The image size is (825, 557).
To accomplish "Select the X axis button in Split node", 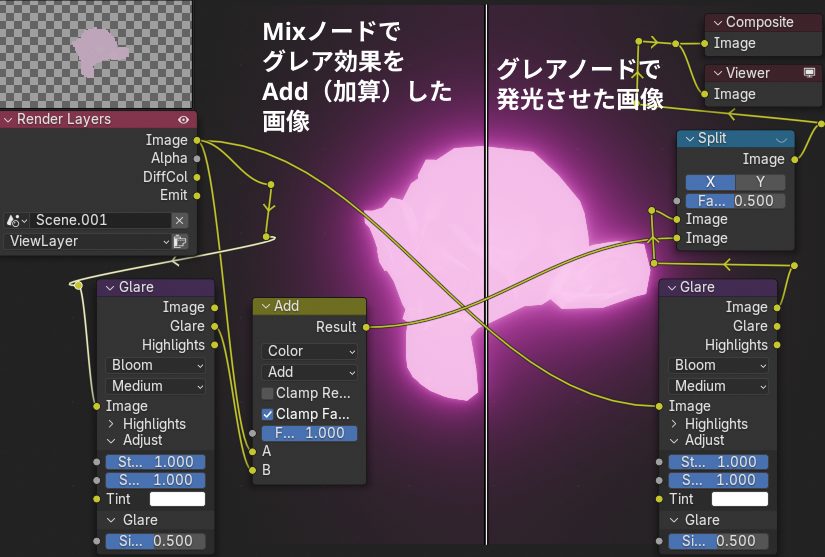I will [x=710, y=182].
